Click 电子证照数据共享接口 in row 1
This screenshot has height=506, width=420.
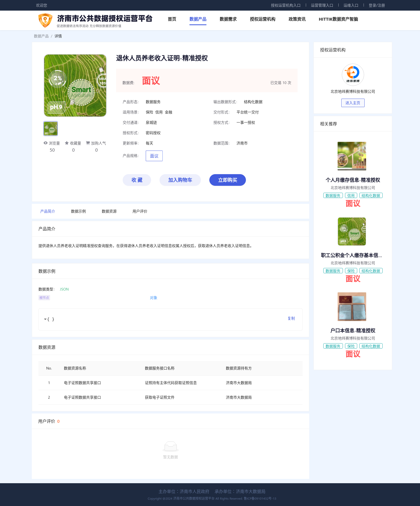[82, 383]
